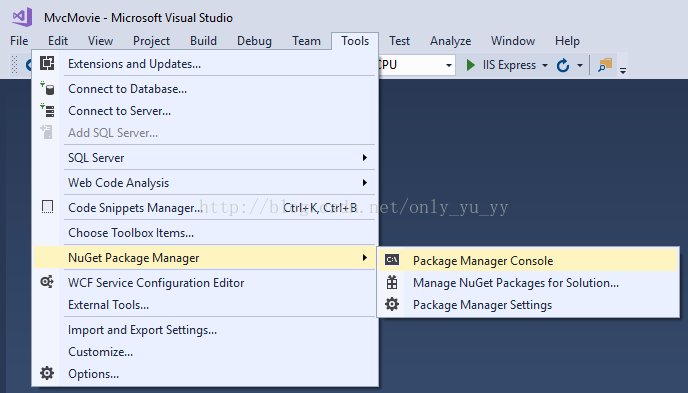Viewport: 688px width, 393px height.
Task: Click the Connect to Server icon
Action: click(x=47, y=111)
